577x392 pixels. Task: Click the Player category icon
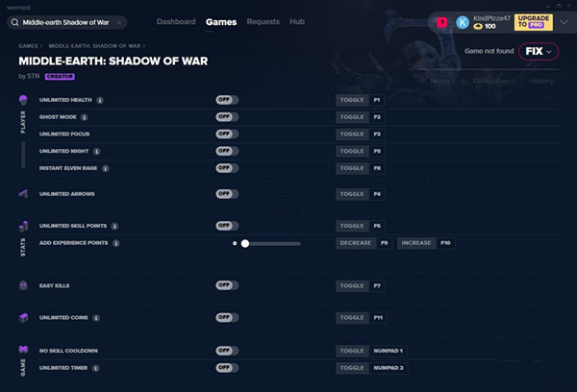(23, 100)
